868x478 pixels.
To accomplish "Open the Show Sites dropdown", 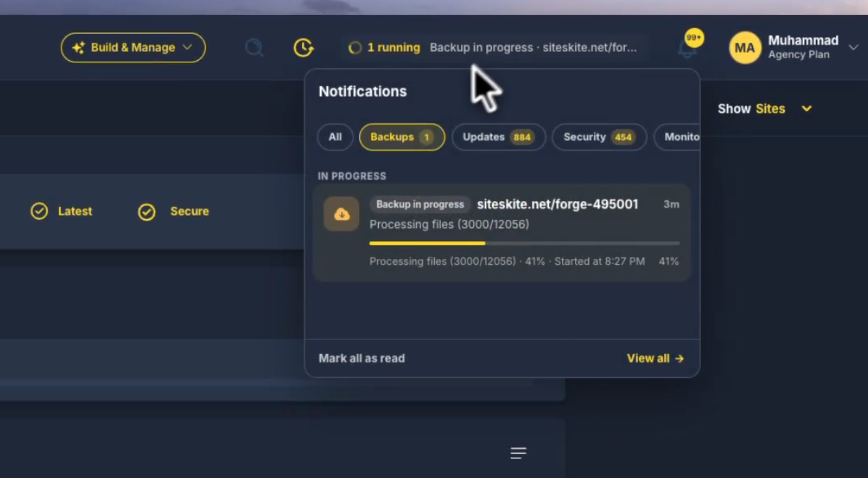I will [765, 109].
